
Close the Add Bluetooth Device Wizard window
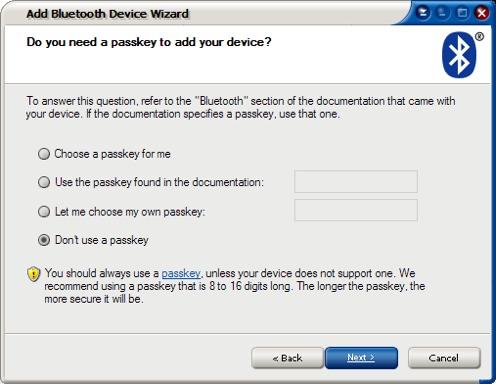pyautogui.click(x=482, y=13)
